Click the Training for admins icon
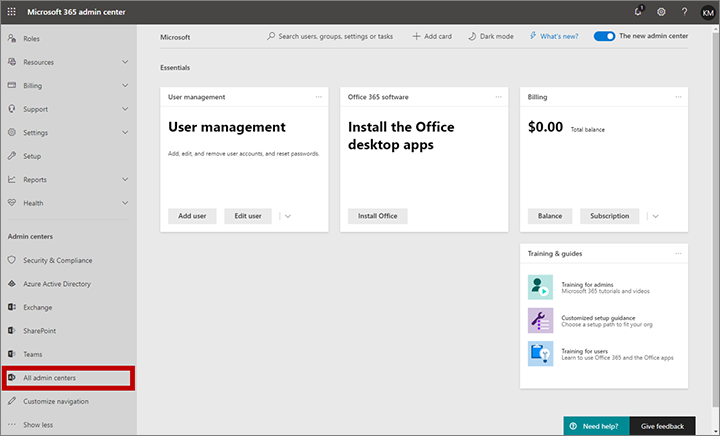This screenshot has width=720, height=436. [540, 287]
